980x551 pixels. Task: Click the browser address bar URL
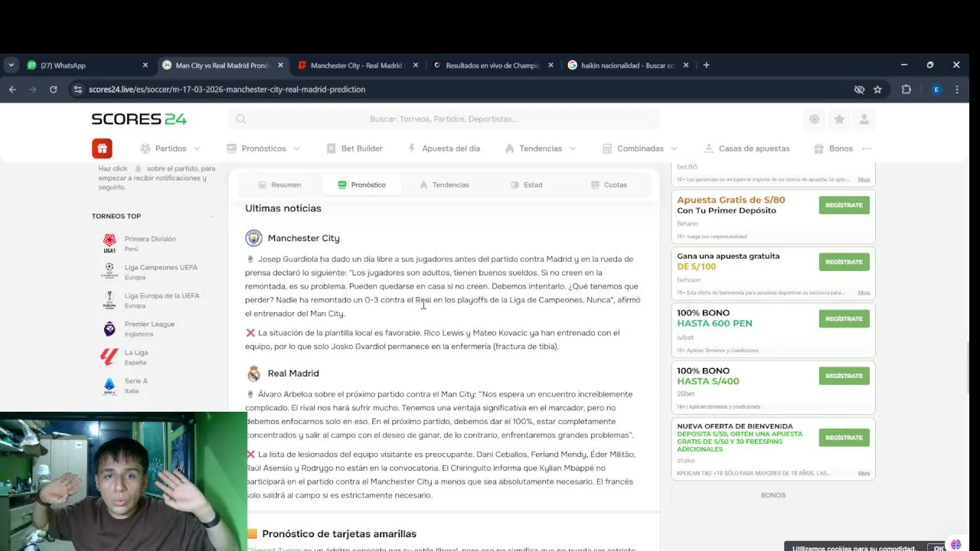(227, 90)
